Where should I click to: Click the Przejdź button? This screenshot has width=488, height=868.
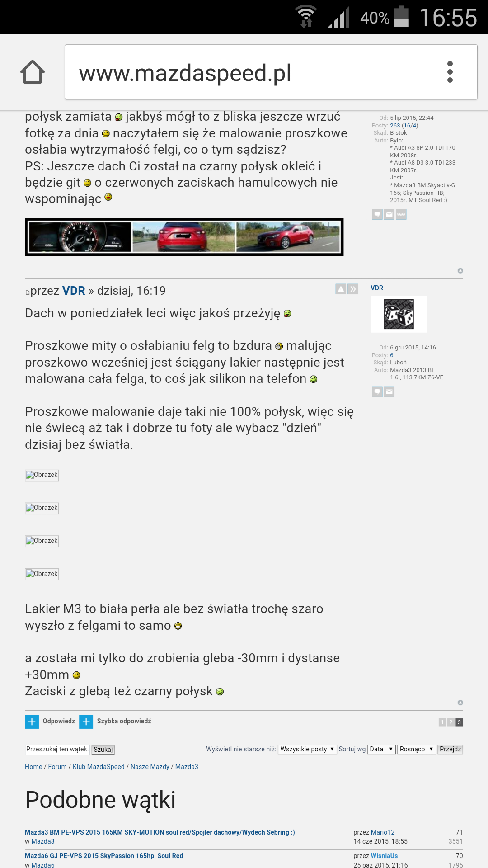click(x=450, y=749)
